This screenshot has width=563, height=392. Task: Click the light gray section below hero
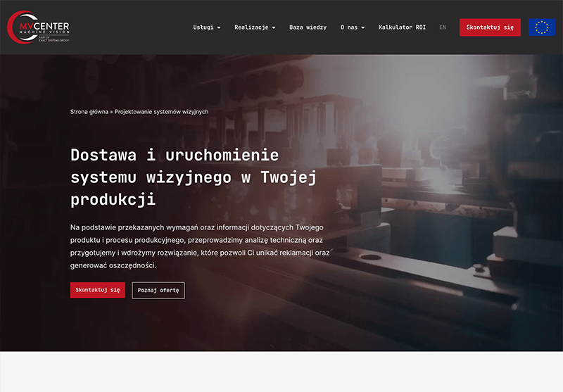click(x=281, y=372)
